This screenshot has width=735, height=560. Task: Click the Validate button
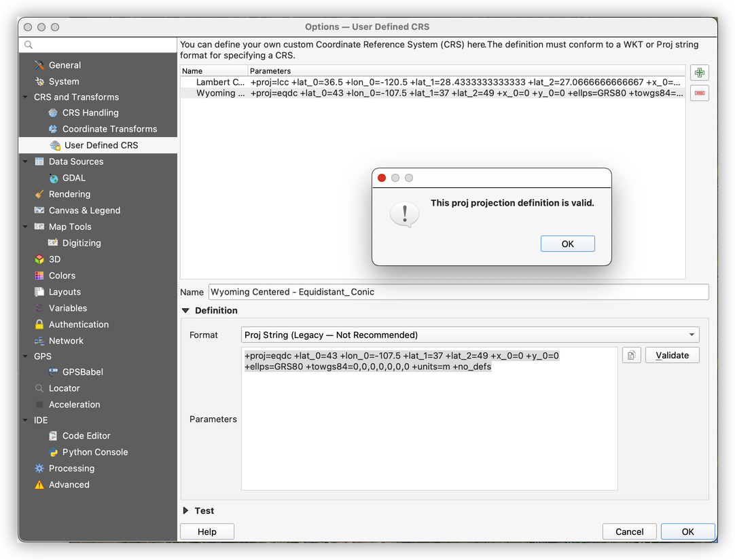pos(672,355)
